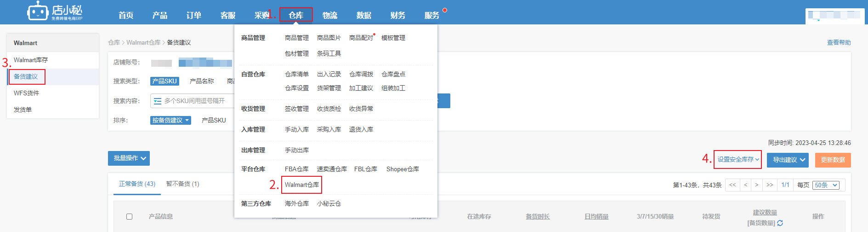The image size is (868, 232).
Task: Choose Shopee仓库 in the dropdown menu
Action: coord(403,169)
